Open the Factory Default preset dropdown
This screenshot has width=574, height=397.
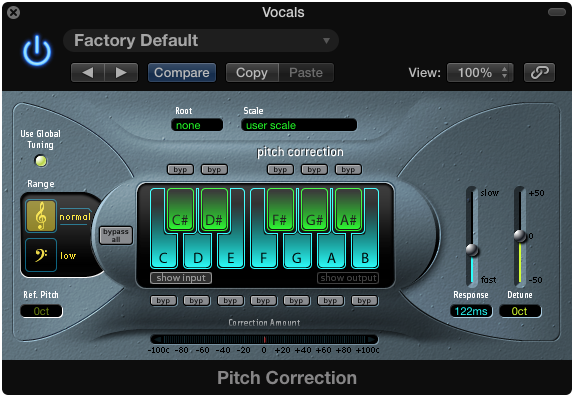point(201,40)
